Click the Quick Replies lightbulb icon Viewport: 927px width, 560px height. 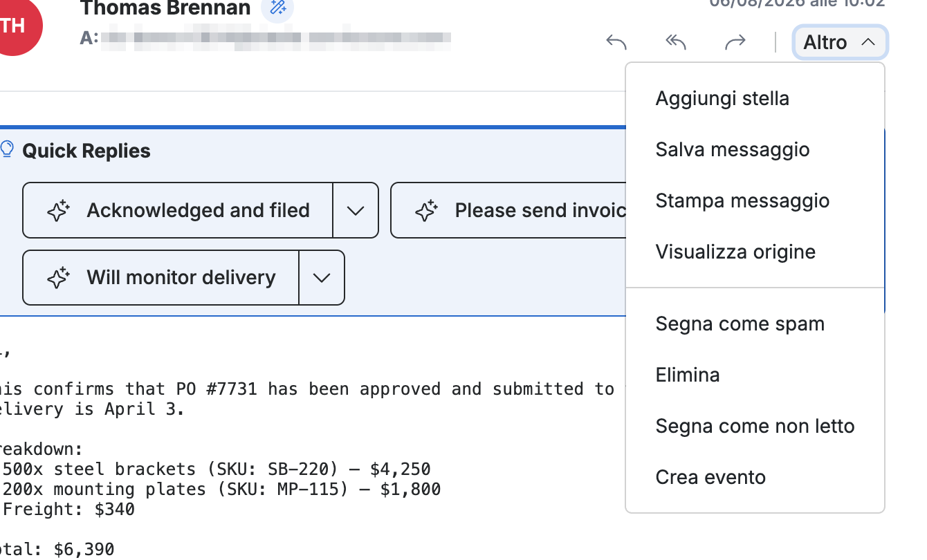point(7,149)
